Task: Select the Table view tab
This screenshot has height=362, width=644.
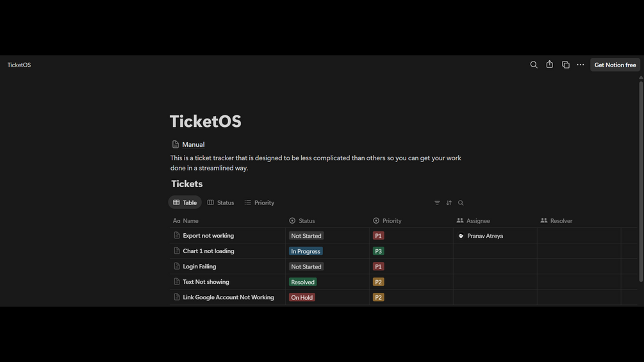Action: click(x=185, y=202)
